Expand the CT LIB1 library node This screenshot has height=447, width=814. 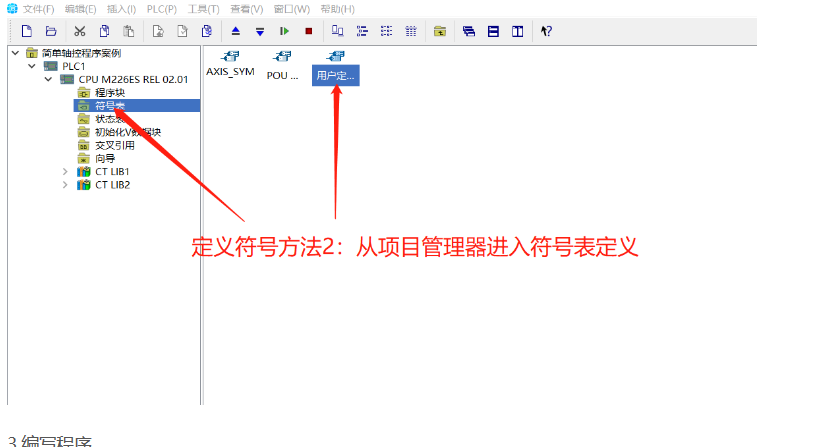(x=65, y=171)
